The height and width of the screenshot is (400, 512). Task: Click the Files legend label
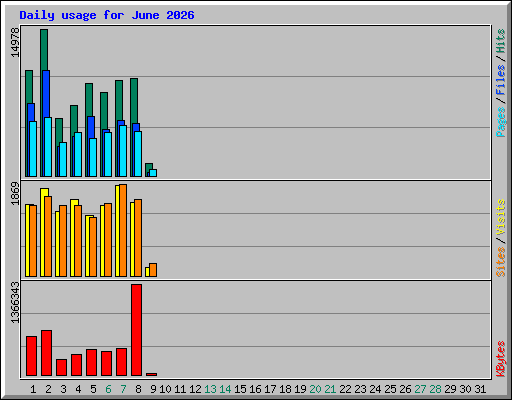coord(501,79)
